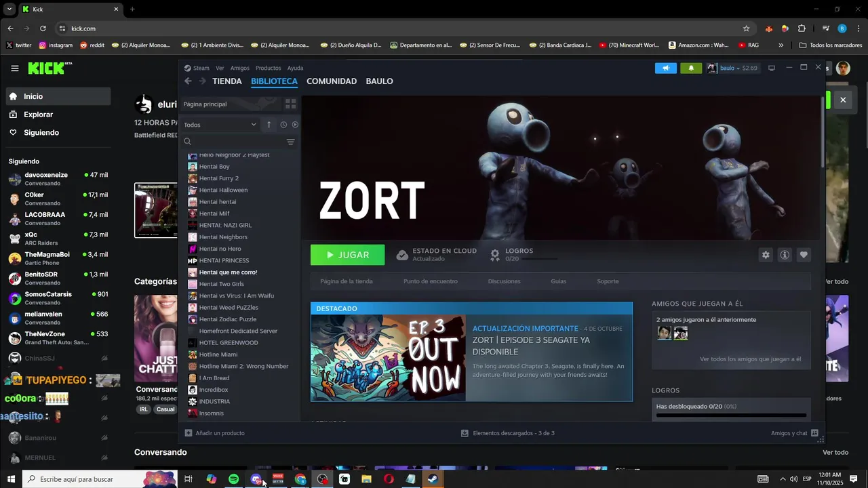
Task: Go back with Steam navigation arrow
Action: click(x=188, y=81)
